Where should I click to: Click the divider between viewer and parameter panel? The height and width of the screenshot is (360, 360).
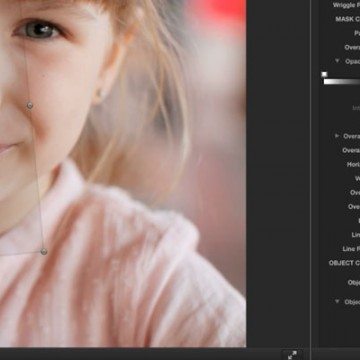click(311, 173)
